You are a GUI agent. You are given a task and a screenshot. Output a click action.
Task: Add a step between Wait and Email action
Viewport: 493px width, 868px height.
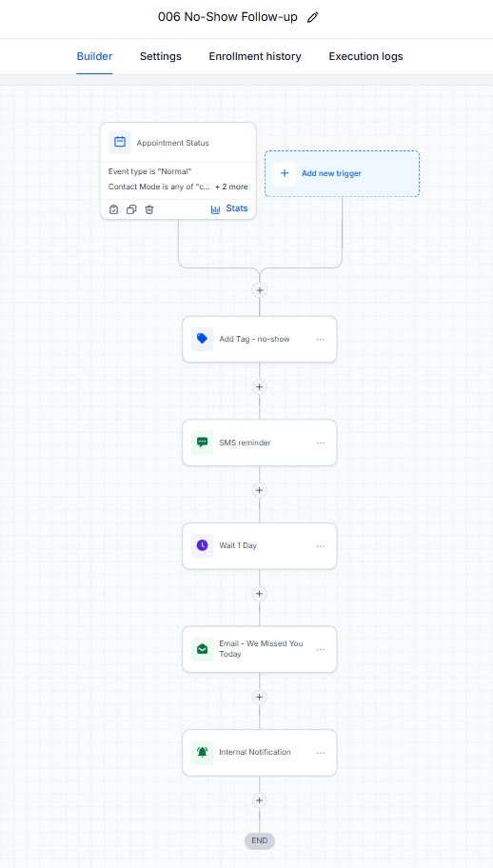260,594
